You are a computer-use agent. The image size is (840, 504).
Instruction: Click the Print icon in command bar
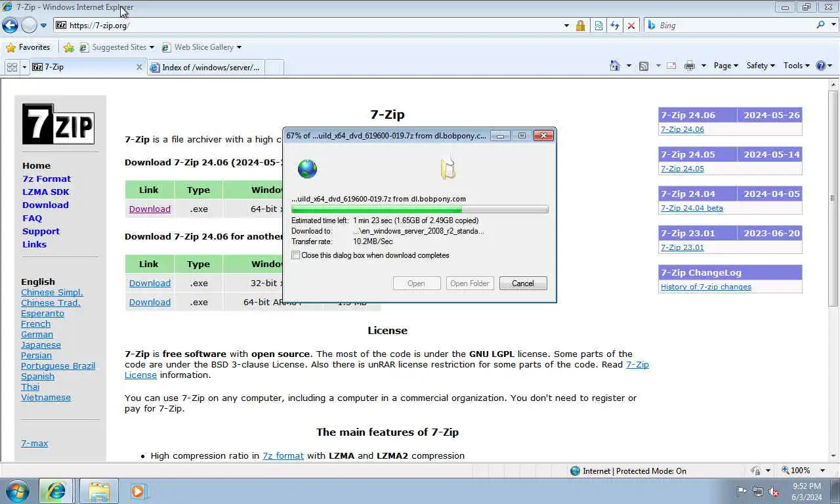689,66
